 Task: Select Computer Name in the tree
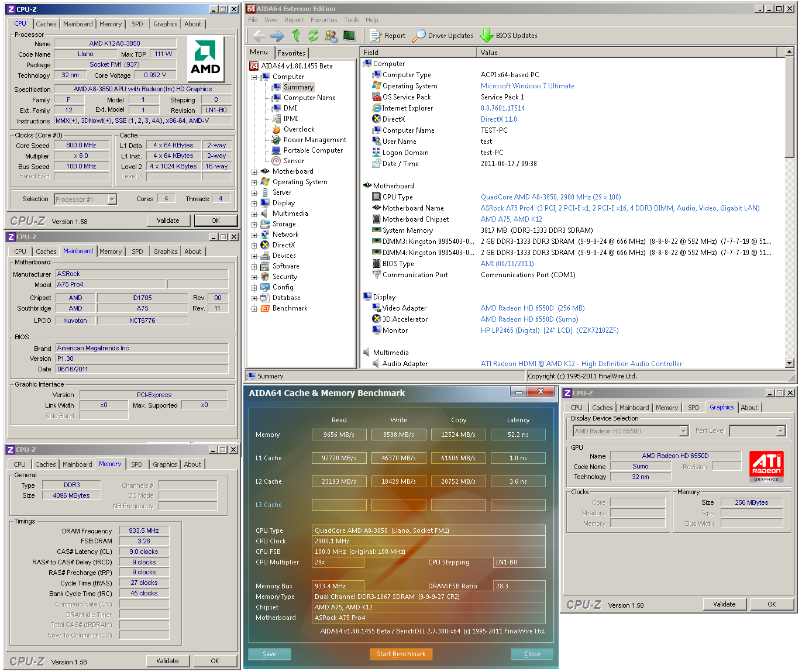click(309, 98)
